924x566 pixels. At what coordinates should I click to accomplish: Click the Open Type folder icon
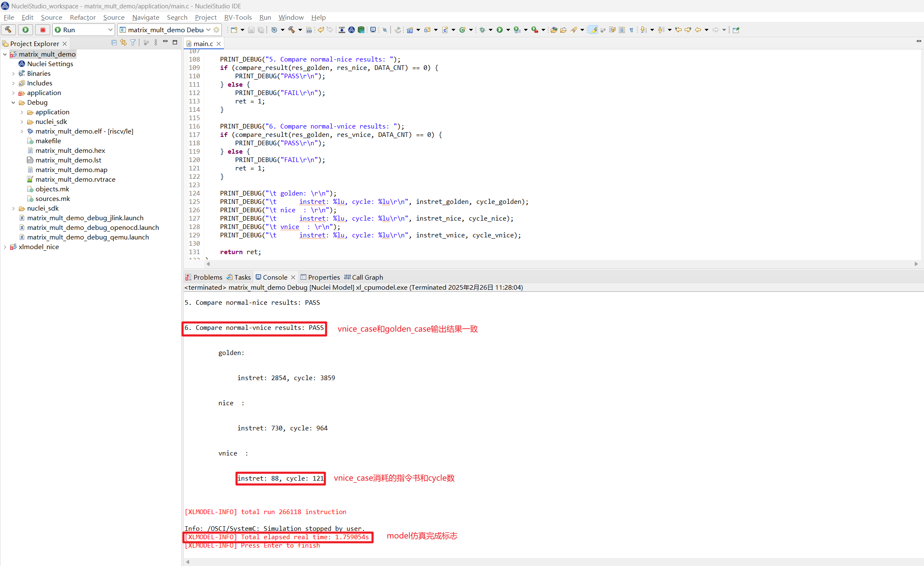(x=554, y=30)
